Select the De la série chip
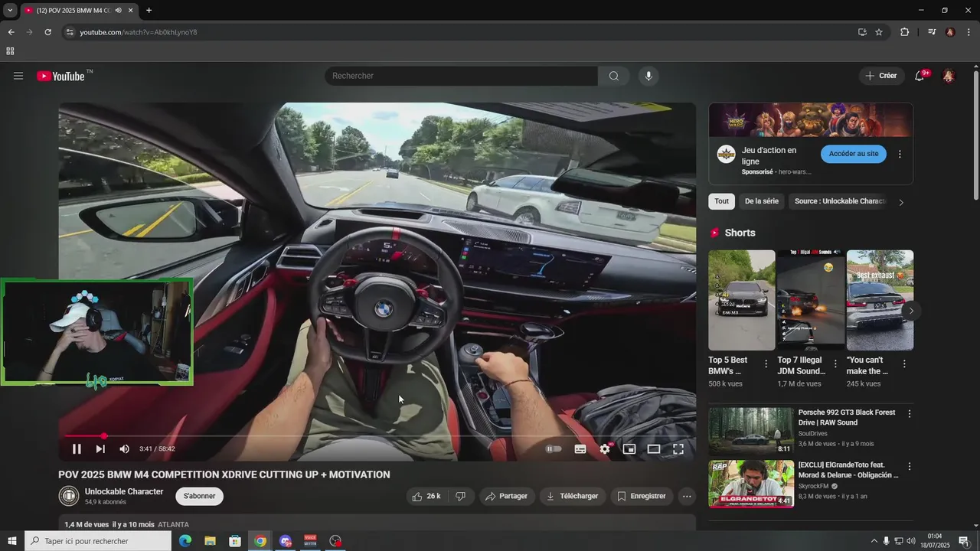 pyautogui.click(x=762, y=201)
